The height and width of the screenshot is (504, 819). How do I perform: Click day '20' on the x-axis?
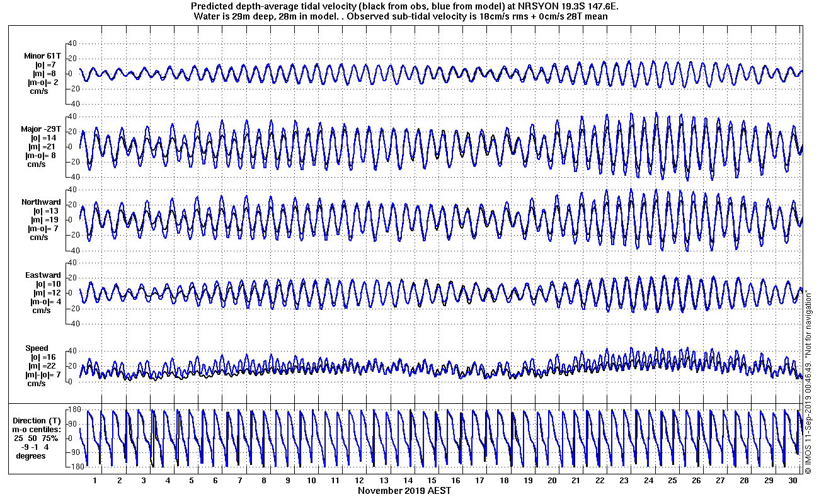pyautogui.click(x=553, y=480)
